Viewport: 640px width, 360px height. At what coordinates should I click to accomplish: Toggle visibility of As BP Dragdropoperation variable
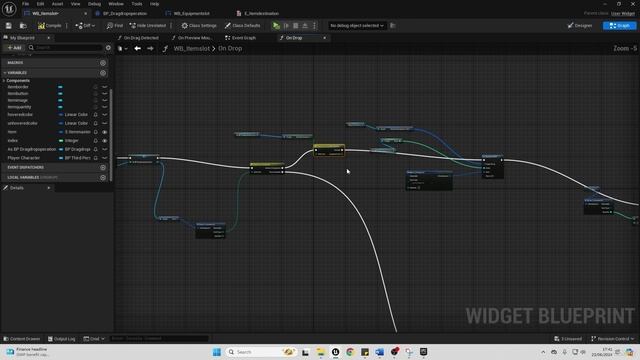(x=105, y=149)
